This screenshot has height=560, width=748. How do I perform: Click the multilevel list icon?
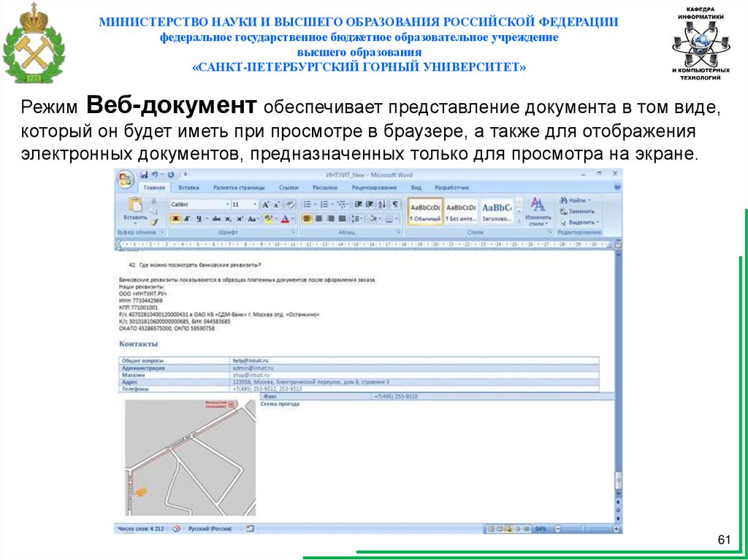pos(340,204)
